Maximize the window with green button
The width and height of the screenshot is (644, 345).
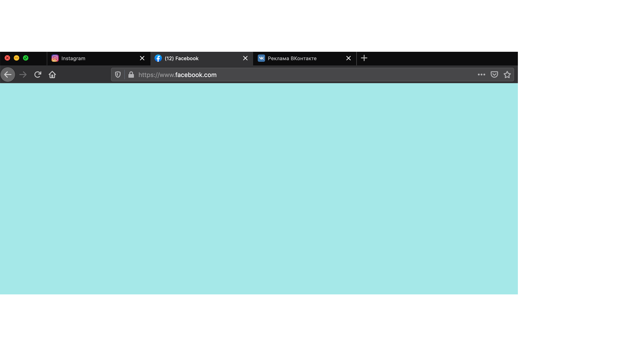pos(26,58)
